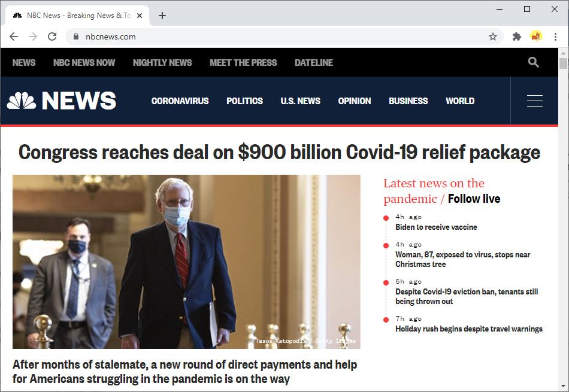Go to the CORONAVIRUS section
This screenshot has width=569, height=392.
click(180, 101)
